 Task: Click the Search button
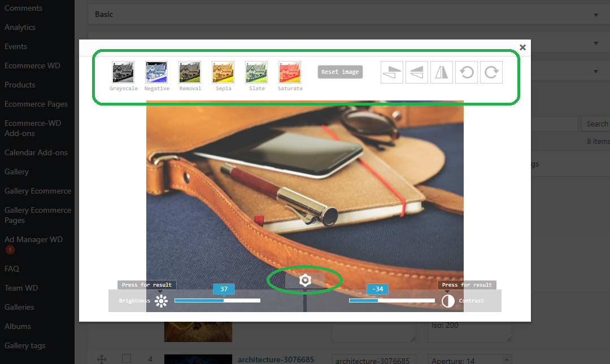(x=597, y=124)
